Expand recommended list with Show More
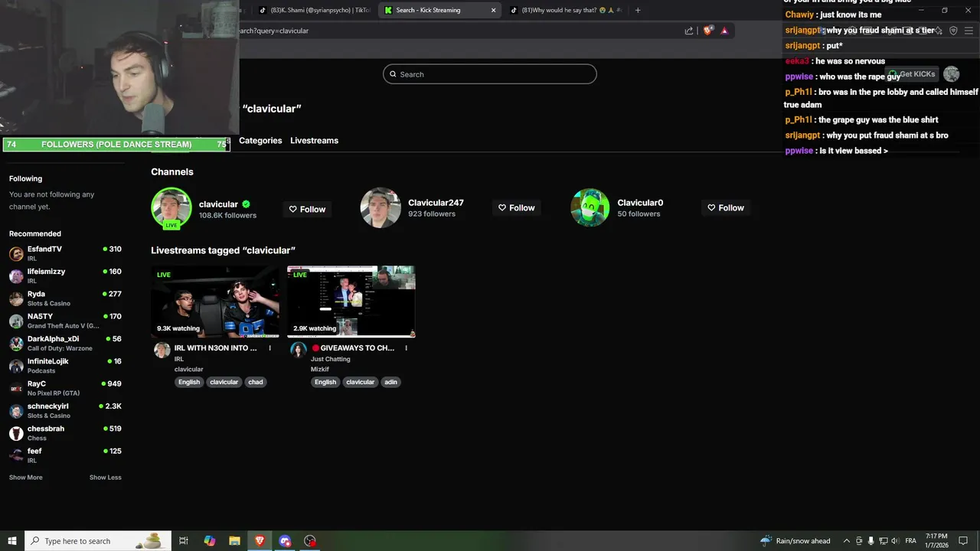 tap(26, 478)
